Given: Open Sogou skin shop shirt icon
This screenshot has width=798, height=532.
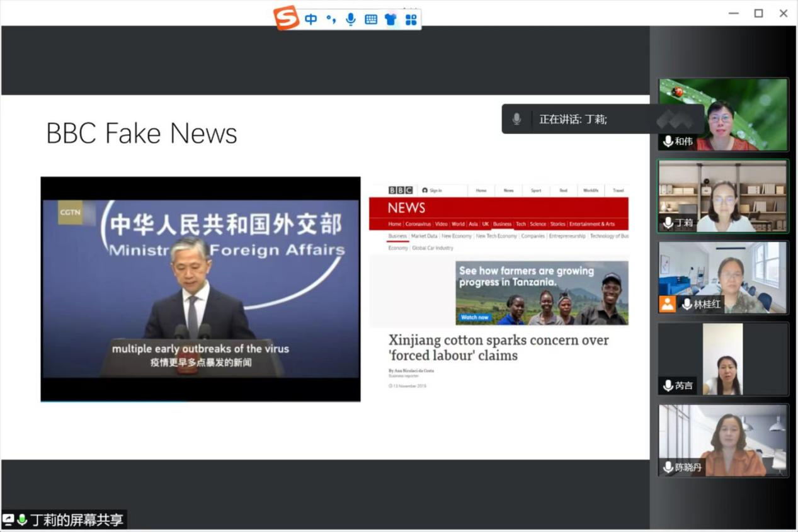Looking at the screenshot, I should [x=390, y=20].
